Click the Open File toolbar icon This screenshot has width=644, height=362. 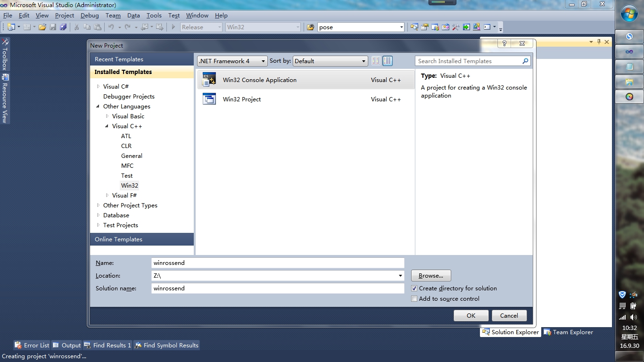point(42,27)
